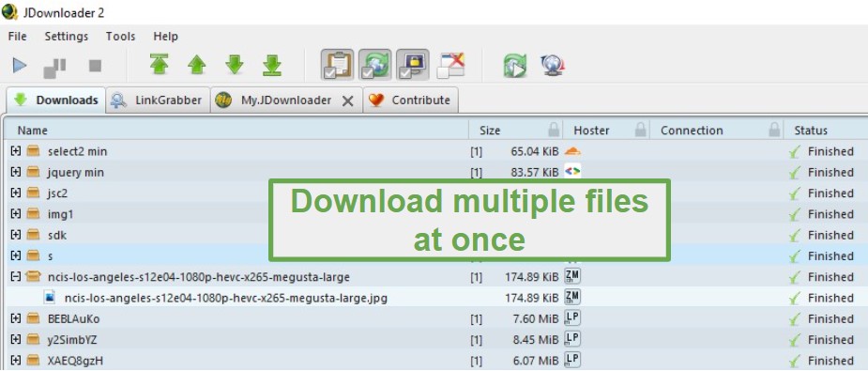Move selection to bottom arrow icon

272,65
